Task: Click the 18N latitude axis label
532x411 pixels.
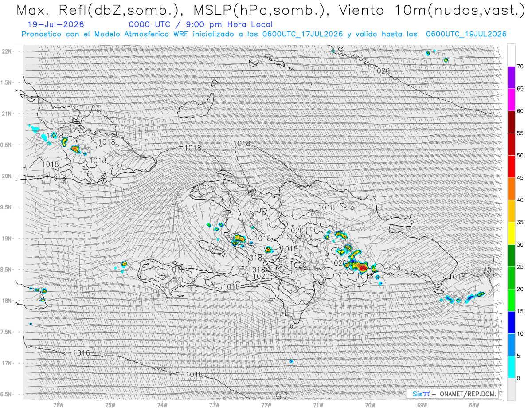Action: click(x=7, y=301)
